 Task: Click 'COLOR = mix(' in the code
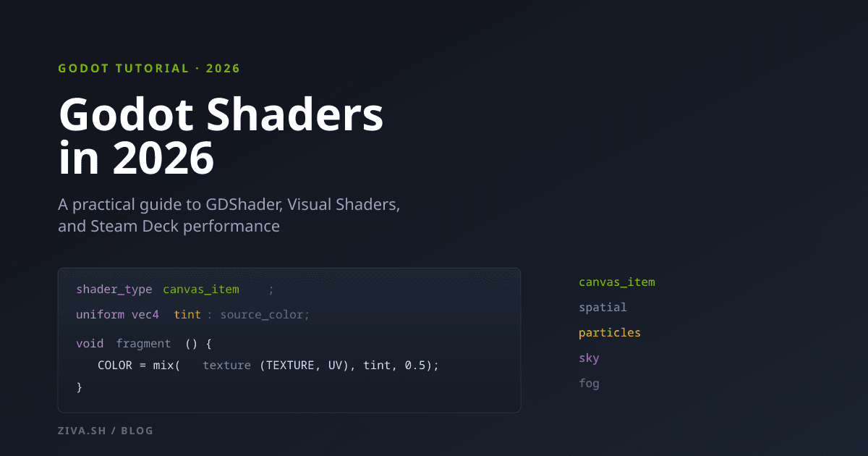139,366
